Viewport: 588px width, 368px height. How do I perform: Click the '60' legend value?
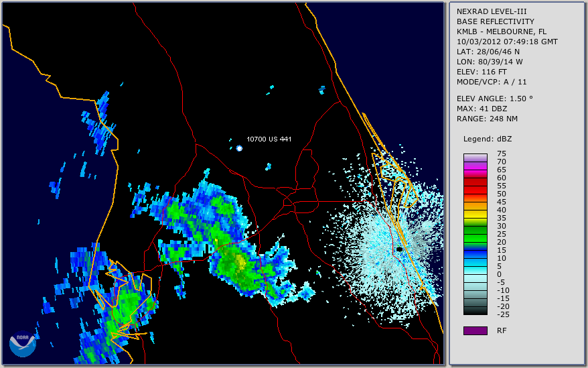(502, 178)
